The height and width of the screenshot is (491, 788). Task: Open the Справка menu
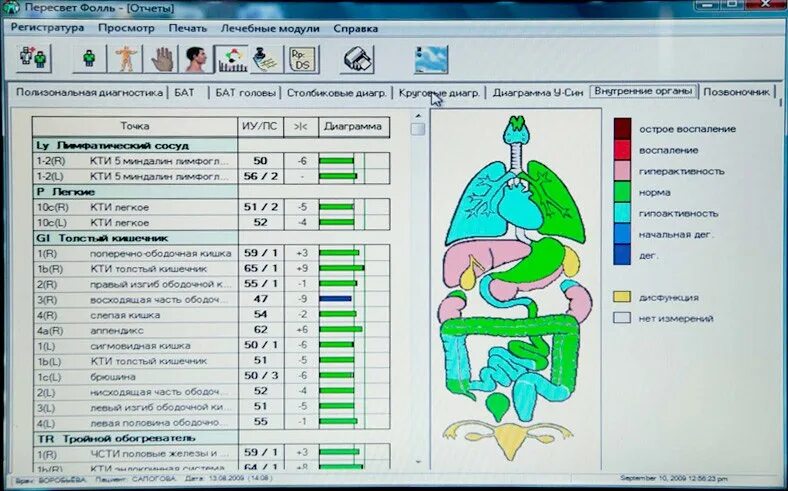355,29
